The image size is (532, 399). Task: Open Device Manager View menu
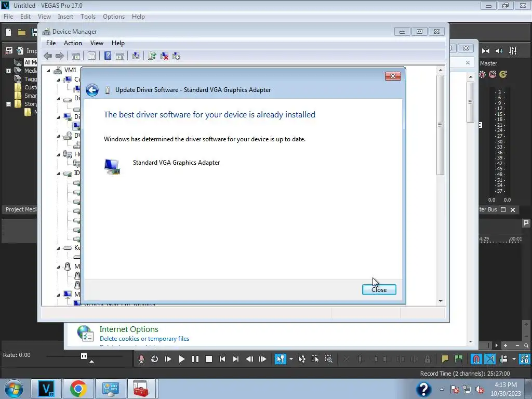[x=97, y=43]
